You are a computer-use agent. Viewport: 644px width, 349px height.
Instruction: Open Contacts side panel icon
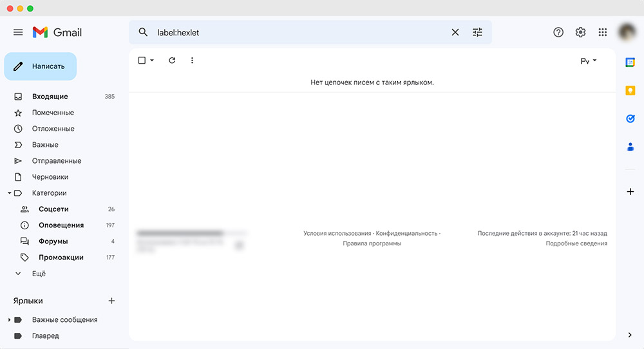click(x=630, y=147)
